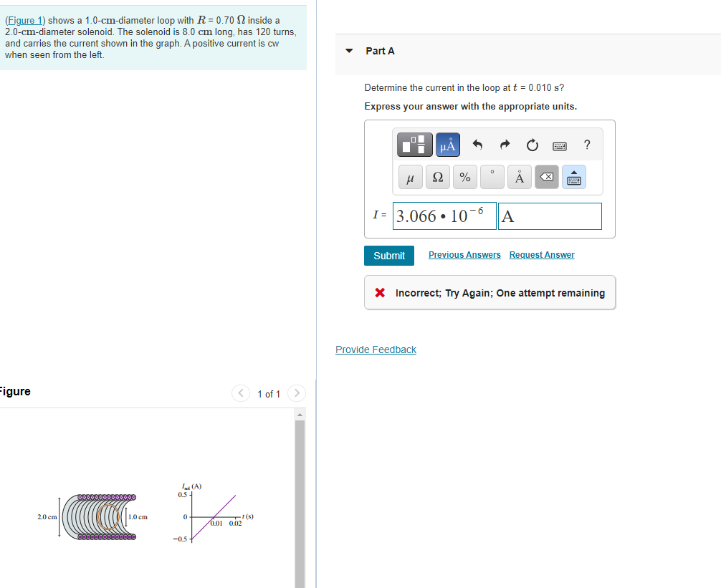Toggle the symbol keyboard hide icon
Image resolution: width=721 pixels, height=588 pixels.
(573, 177)
